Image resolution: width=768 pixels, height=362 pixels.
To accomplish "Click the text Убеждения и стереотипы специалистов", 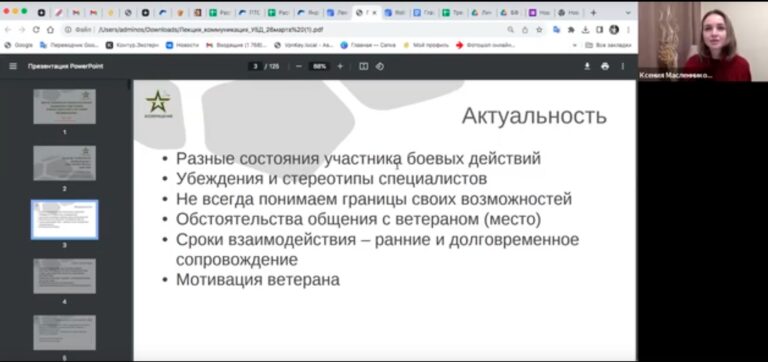I will [x=332, y=179].
